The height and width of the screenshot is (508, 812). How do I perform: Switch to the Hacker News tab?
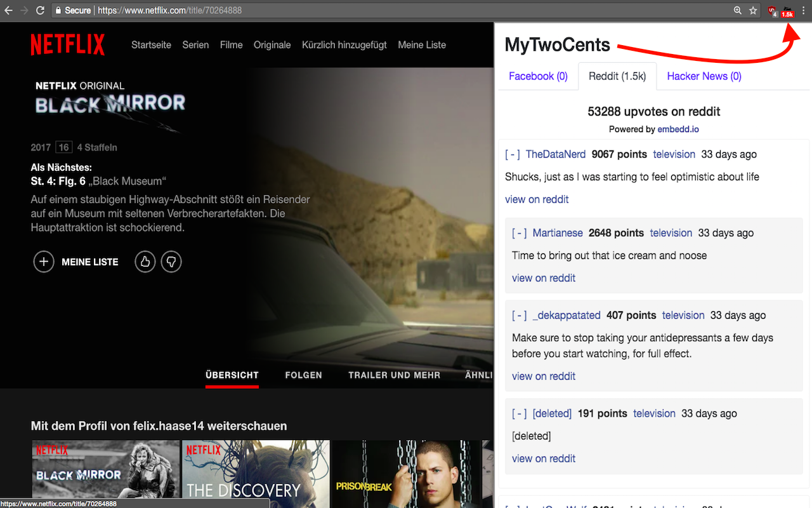click(x=704, y=76)
